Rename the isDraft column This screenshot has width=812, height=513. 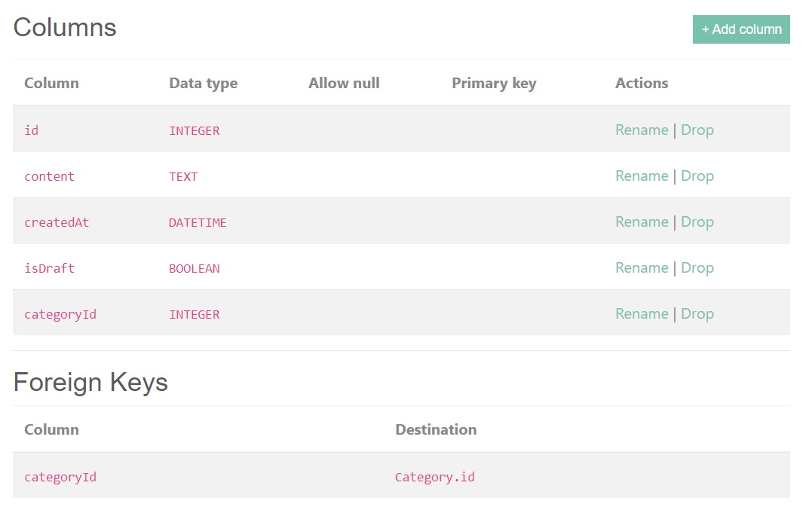point(642,267)
